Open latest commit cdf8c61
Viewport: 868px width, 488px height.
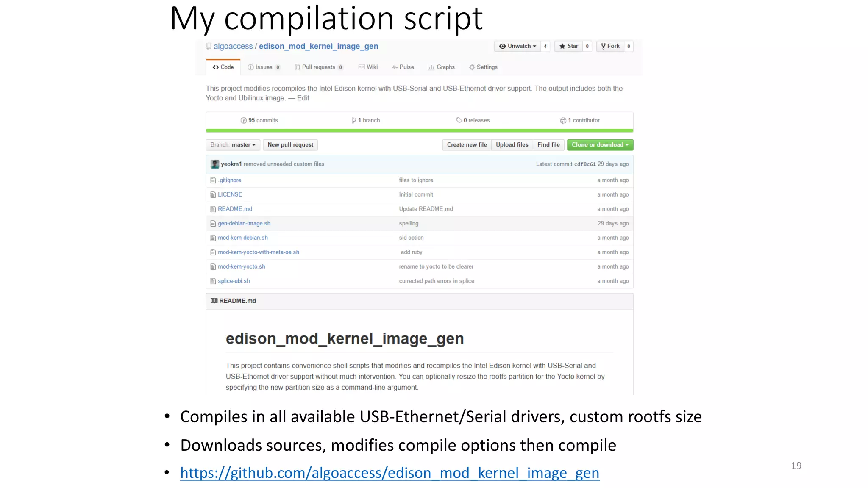(x=585, y=164)
